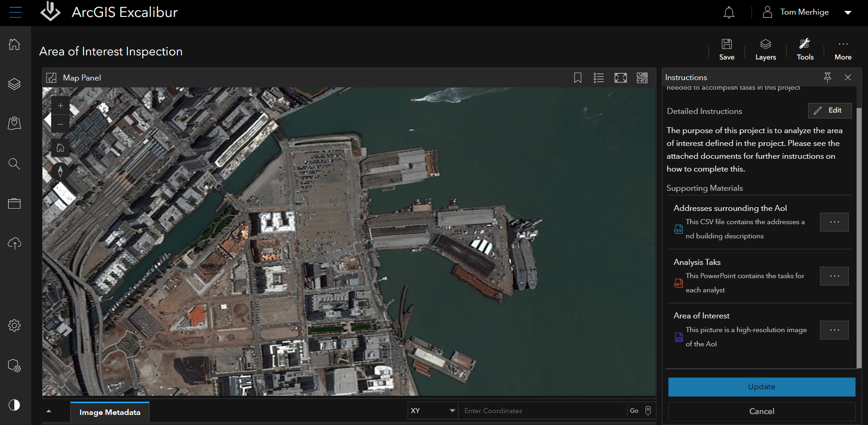
Task: Save the project from the toolbar
Action: coord(727,49)
